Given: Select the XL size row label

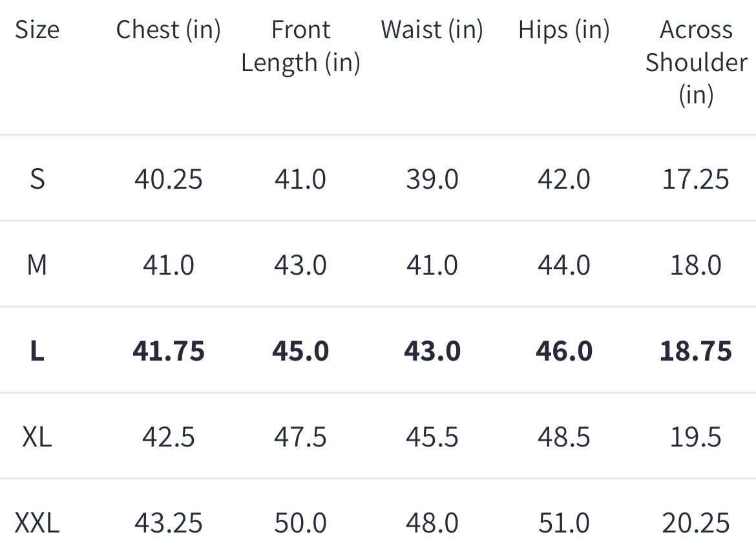Looking at the screenshot, I should pyautogui.click(x=37, y=437).
